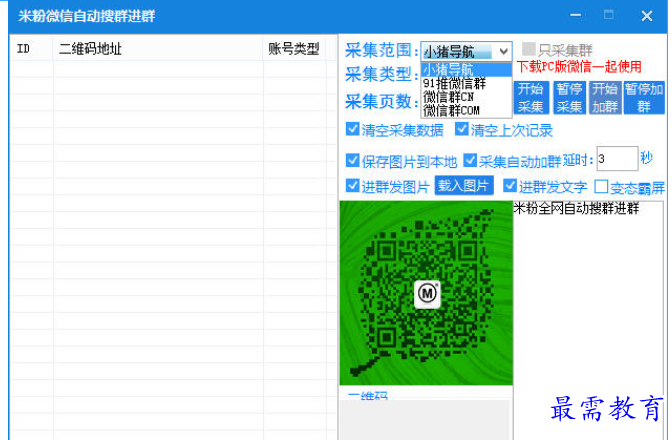Click the ID column header
This screenshot has width=672, height=440.
tap(31, 48)
